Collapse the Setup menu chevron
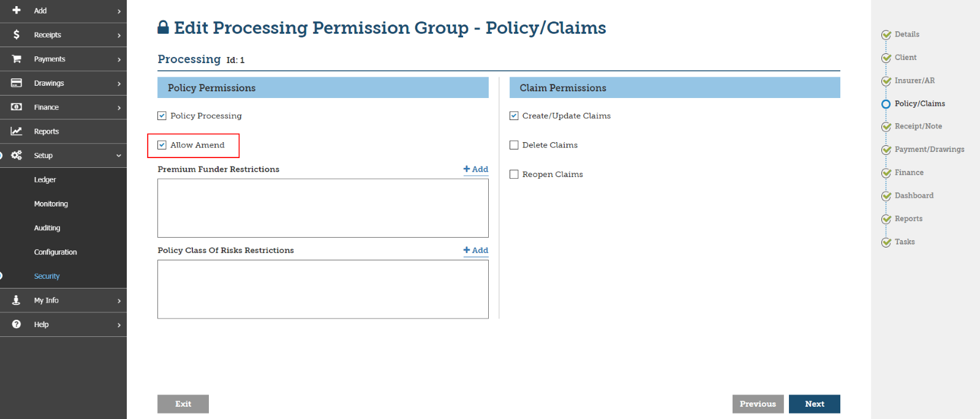The width and height of the screenshot is (980, 419). [119, 156]
